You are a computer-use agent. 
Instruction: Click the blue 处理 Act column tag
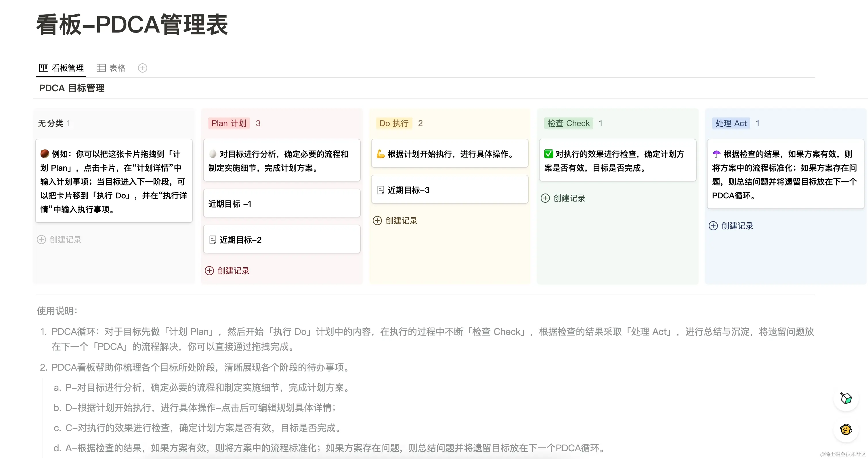point(731,124)
